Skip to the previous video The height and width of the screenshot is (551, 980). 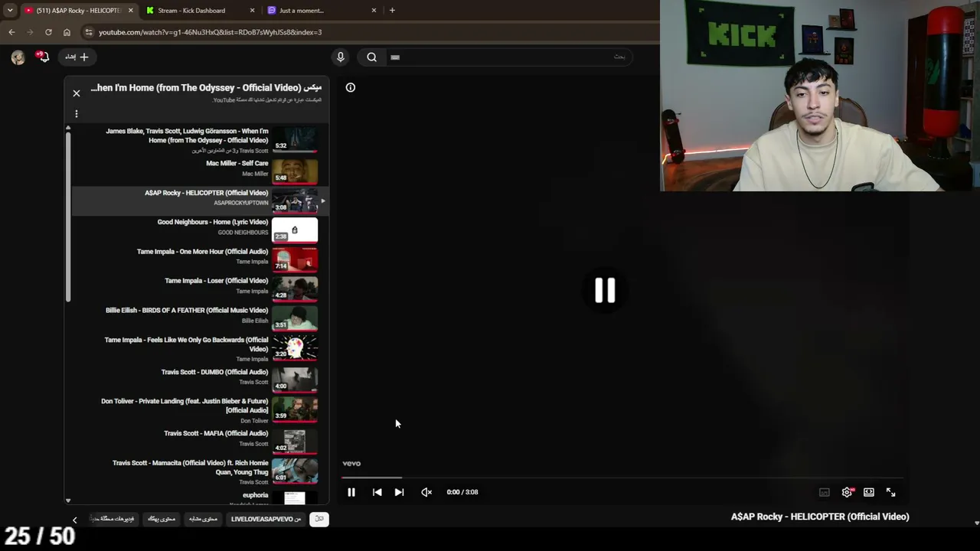click(377, 492)
